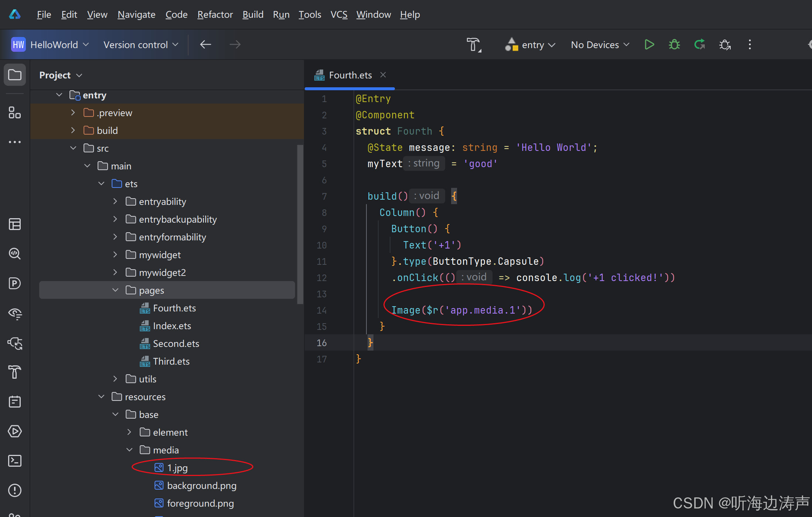Screen dimensions: 812x517
Task: Select Third.ets in the project tree
Action: click(171, 361)
